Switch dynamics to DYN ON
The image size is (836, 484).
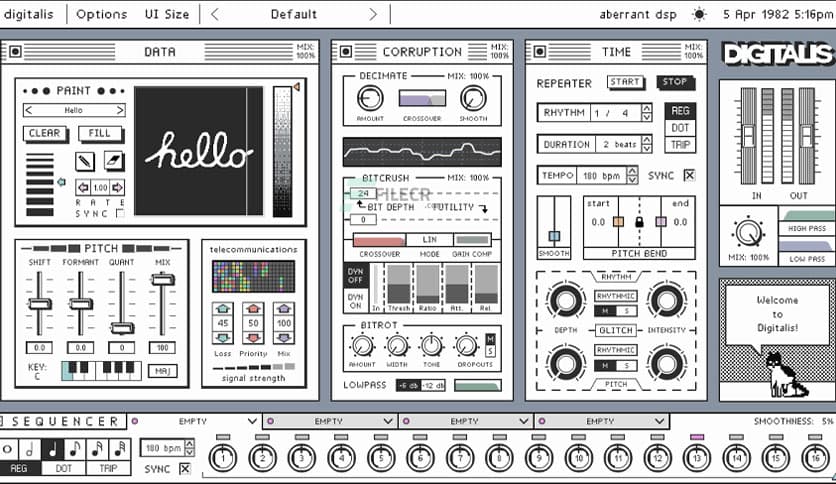pos(356,301)
